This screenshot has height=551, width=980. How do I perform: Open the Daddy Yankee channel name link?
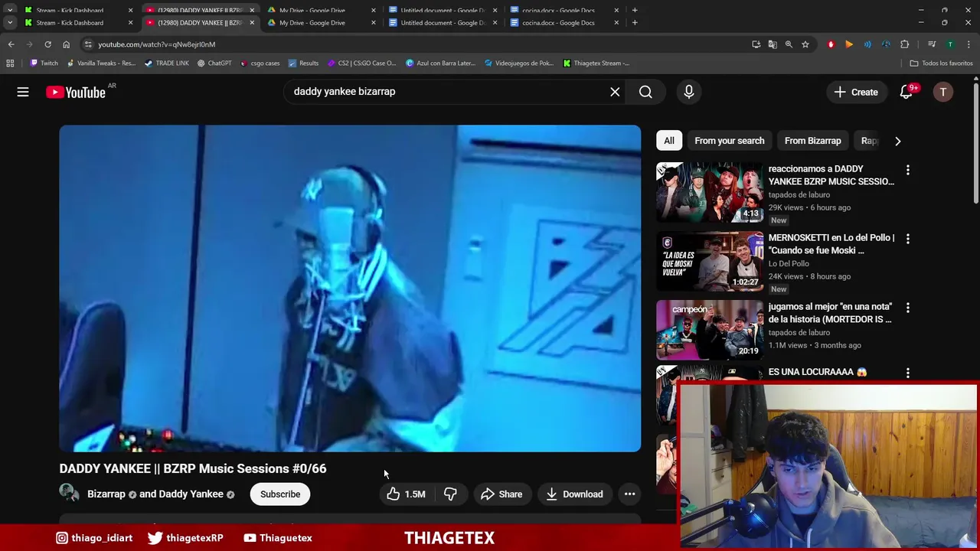tap(191, 494)
